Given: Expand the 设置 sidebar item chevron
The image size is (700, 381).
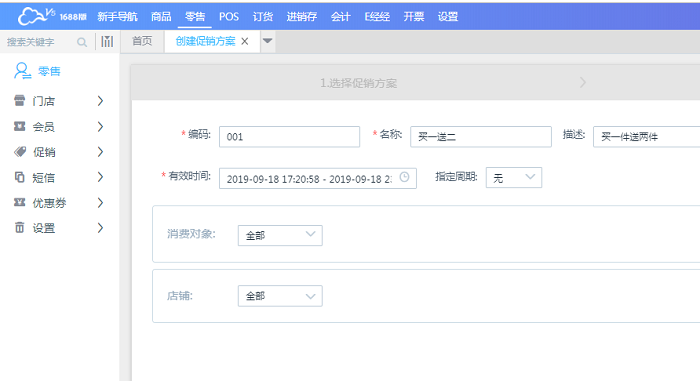Looking at the screenshot, I should pos(100,228).
